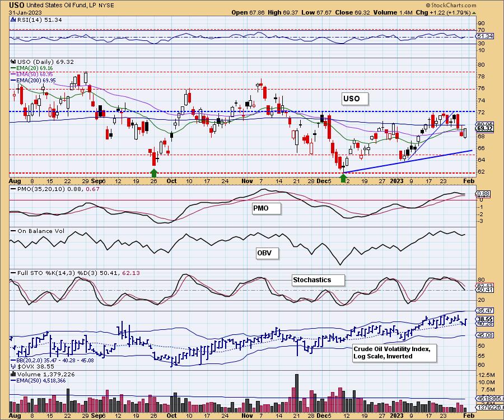
Task: Click the RSI(14) line-type icon
Action: [13, 20]
